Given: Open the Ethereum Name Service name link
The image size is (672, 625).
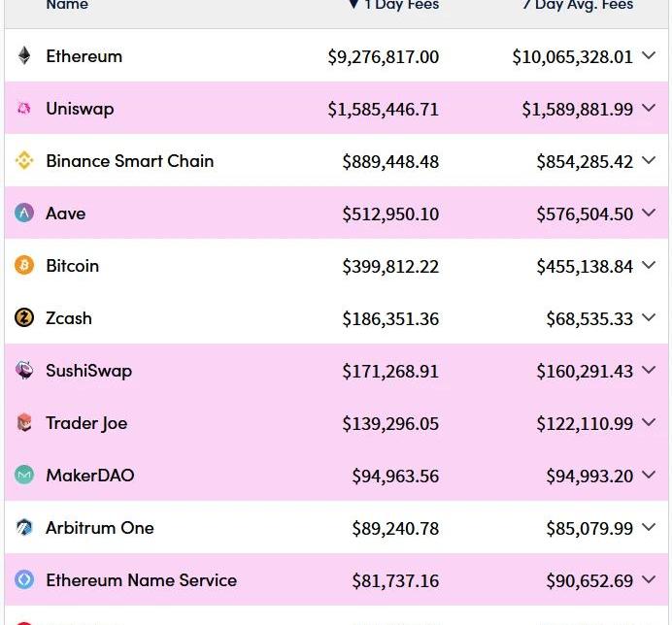Looking at the screenshot, I should 141,580.
